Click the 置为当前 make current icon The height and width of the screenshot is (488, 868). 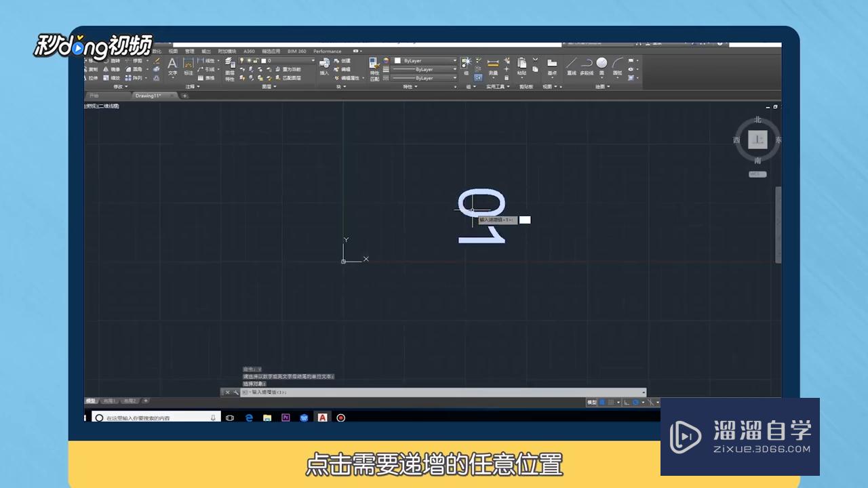pos(288,69)
